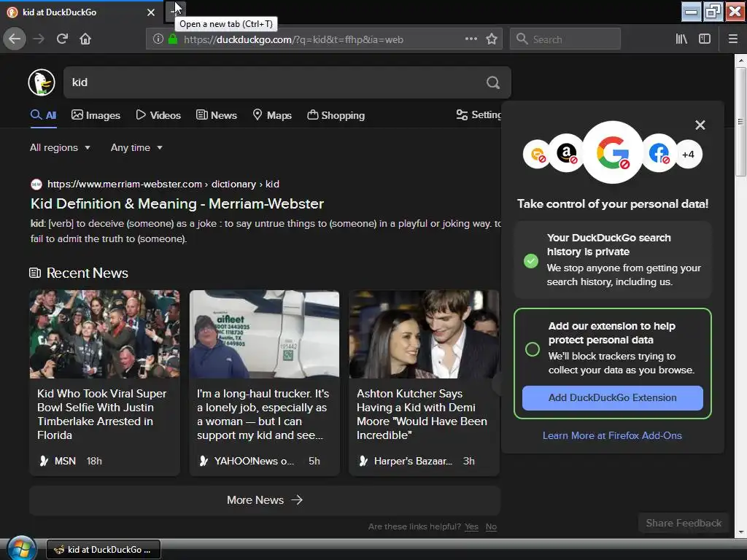
Task: Switch to the Maps tab
Action: pos(272,115)
